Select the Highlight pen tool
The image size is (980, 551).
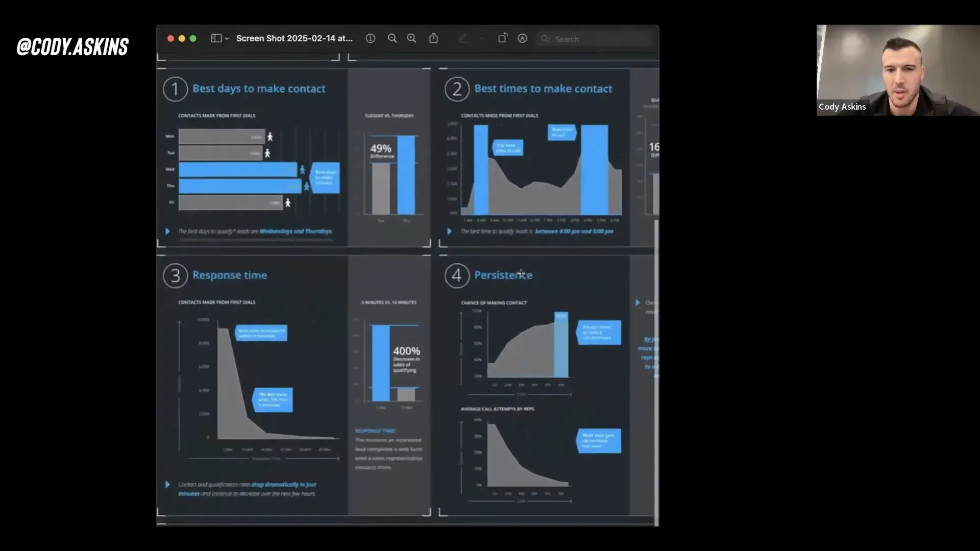(463, 38)
